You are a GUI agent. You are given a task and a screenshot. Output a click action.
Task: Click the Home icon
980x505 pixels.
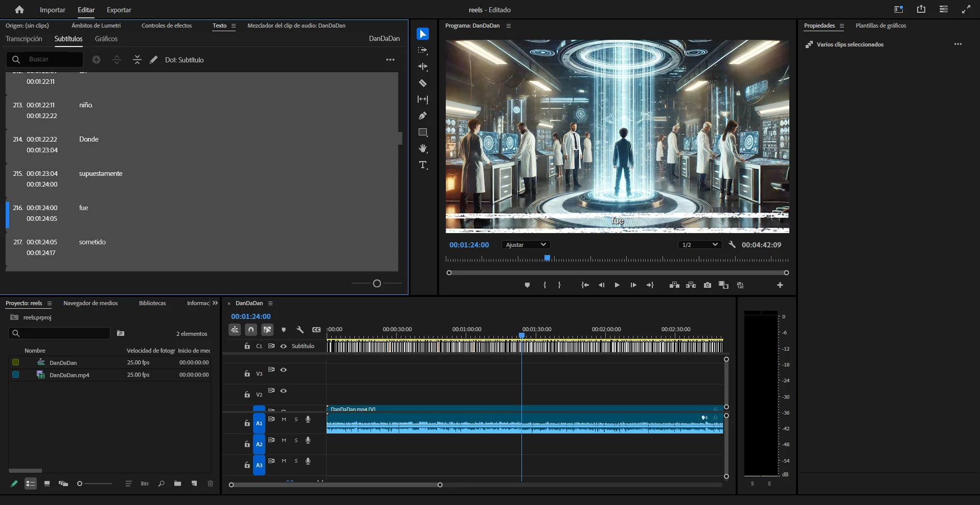(x=19, y=10)
